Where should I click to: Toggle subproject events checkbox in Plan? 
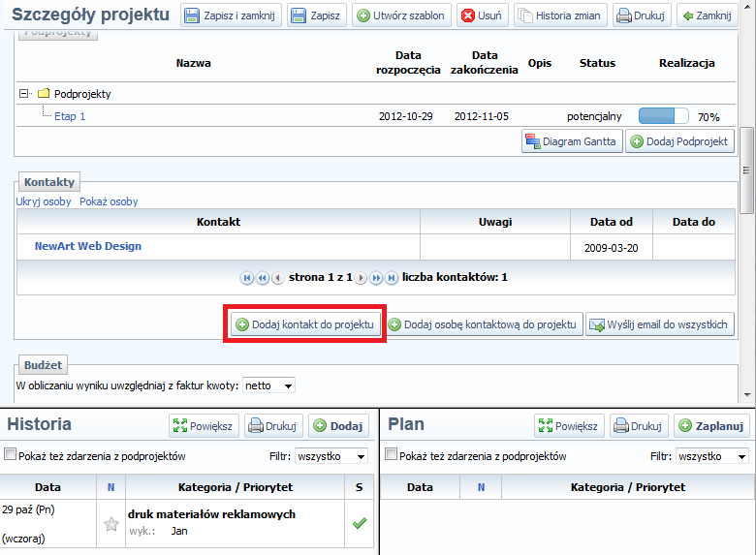[392, 456]
